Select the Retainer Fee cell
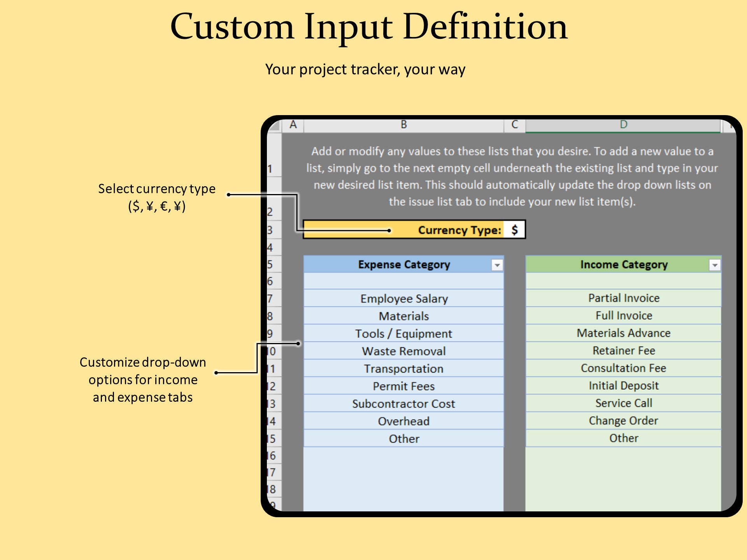 click(623, 350)
